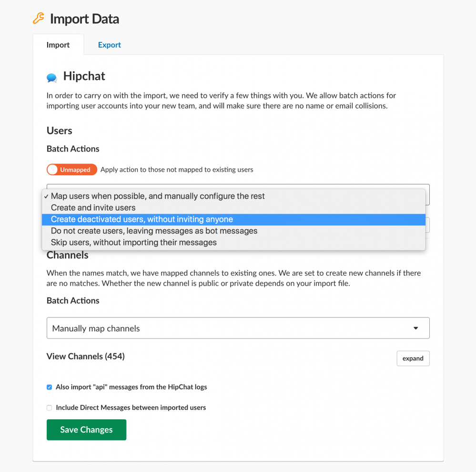Expand the View Channels list

413,359
